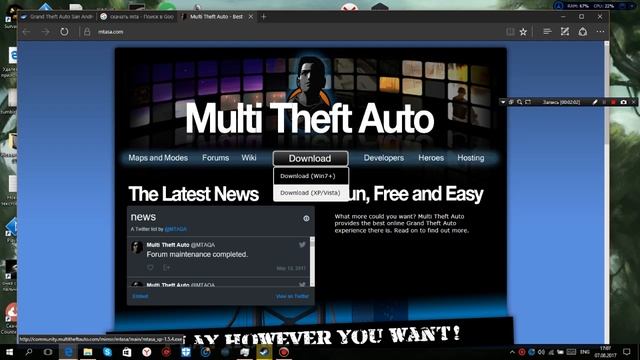Open the Wiki link

click(x=249, y=158)
